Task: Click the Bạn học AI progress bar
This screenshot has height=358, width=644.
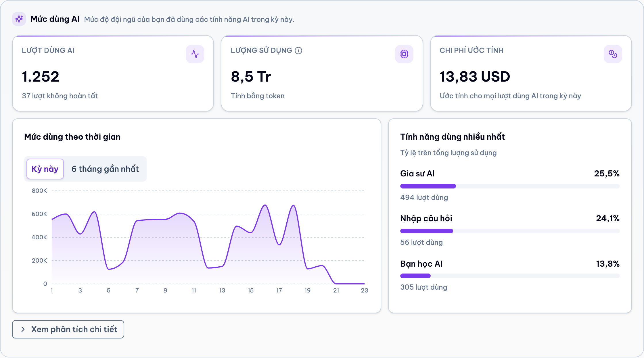Action: [x=510, y=276]
